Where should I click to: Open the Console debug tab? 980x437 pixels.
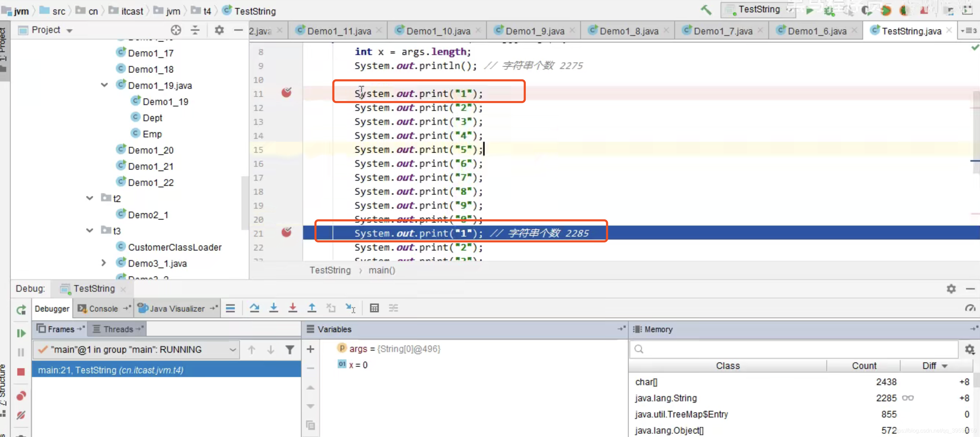103,308
